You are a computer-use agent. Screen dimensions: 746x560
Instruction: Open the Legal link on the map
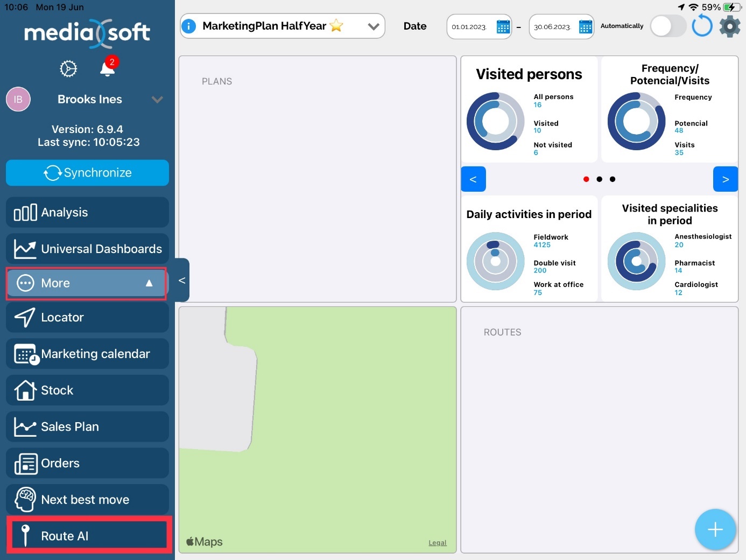pyautogui.click(x=437, y=543)
